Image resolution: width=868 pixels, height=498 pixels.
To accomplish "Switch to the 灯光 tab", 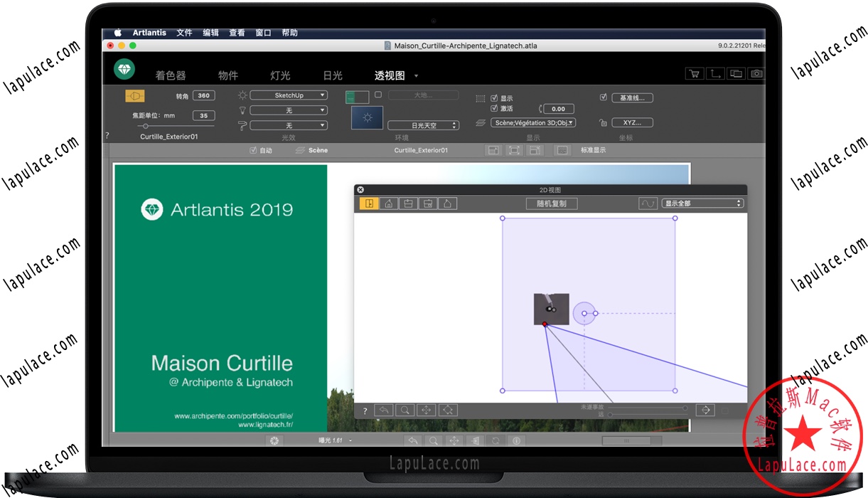I will [x=280, y=75].
